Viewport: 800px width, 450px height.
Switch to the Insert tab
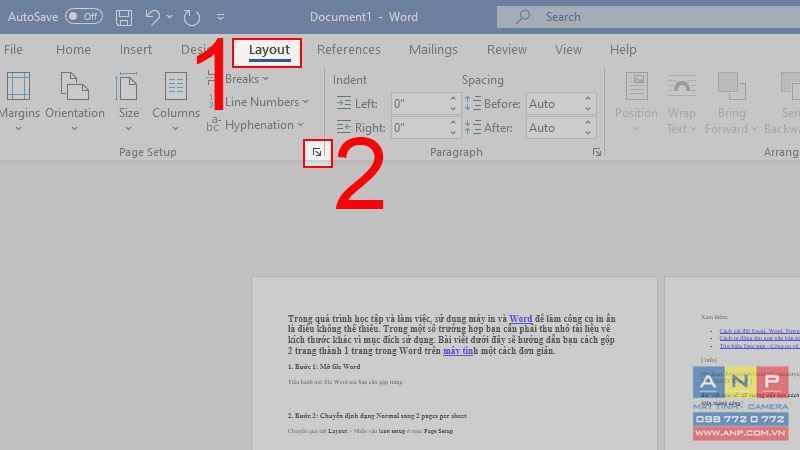[136, 49]
